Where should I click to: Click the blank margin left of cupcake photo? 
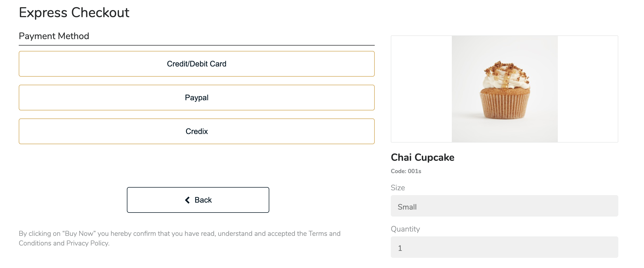(422, 89)
